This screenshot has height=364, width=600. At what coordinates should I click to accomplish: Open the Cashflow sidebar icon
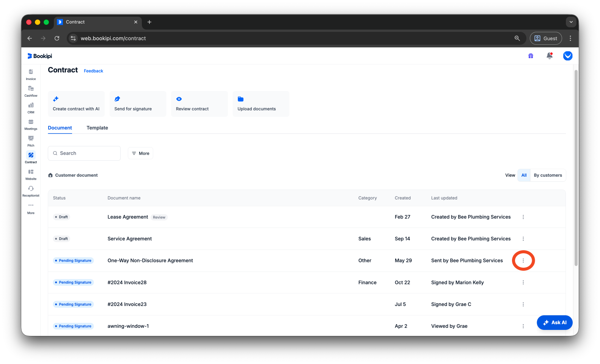pos(31,91)
